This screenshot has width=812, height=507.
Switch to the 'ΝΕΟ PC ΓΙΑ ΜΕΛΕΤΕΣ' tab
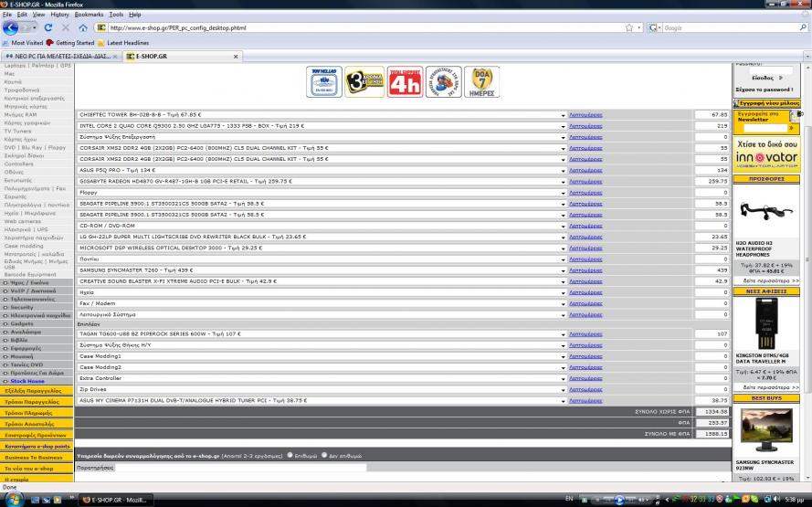pos(61,57)
